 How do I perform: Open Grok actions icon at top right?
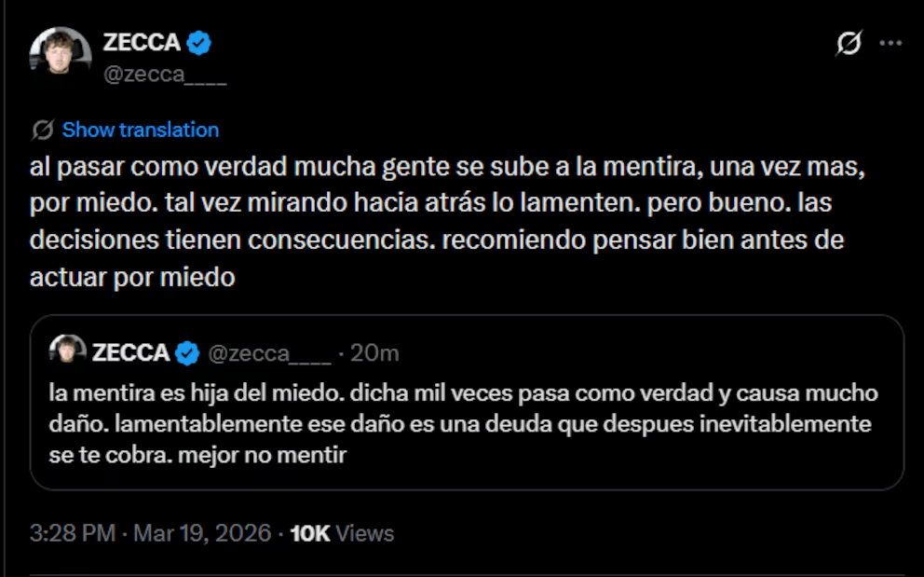[849, 44]
